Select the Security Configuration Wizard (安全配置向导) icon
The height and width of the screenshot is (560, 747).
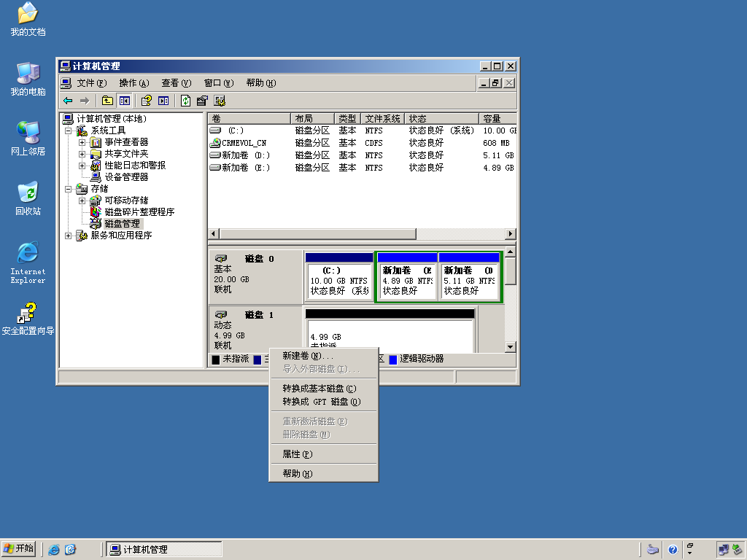click(28, 319)
